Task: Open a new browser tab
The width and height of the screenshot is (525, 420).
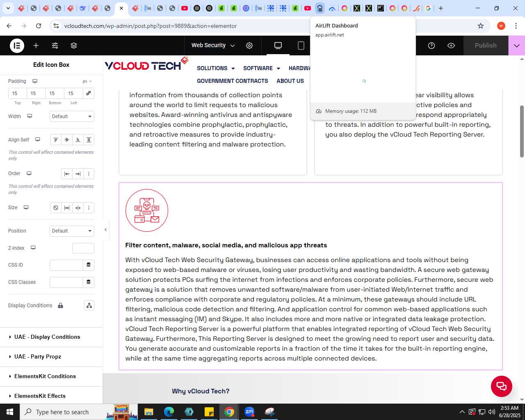Action: point(441,8)
